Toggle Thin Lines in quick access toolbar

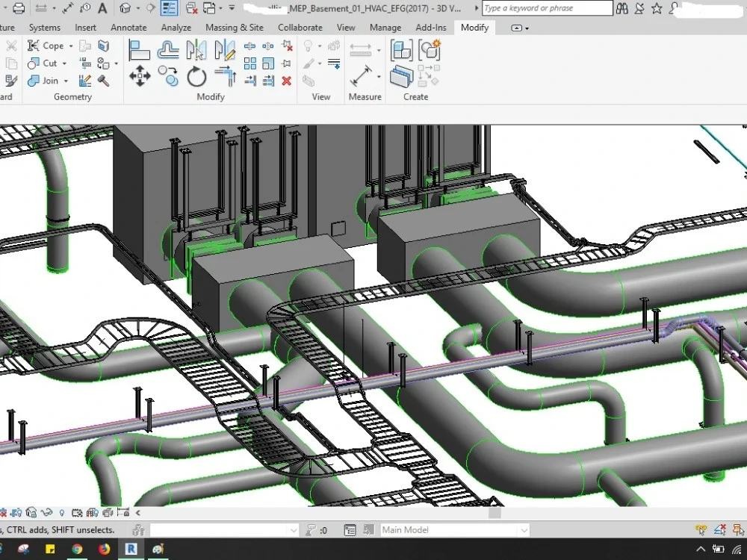(x=169, y=8)
